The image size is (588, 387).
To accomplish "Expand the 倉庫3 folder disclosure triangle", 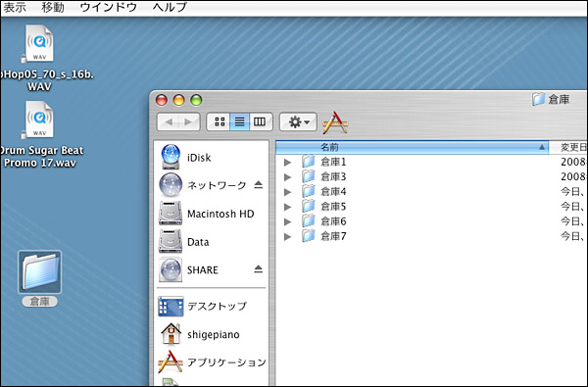I will [287, 177].
